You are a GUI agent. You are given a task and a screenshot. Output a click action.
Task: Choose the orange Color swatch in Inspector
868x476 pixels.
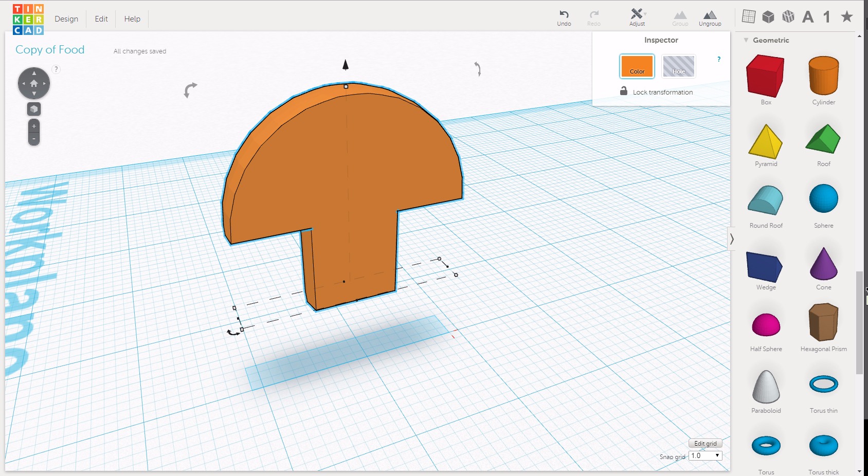pyautogui.click(x=637, y=66)
